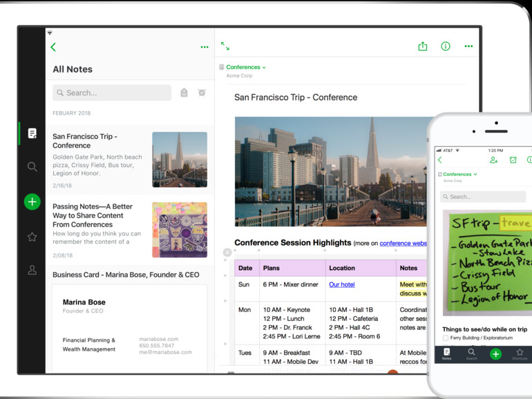Click the reminders alarm icon next to the search field
The image size is (532, 399).
202,93
